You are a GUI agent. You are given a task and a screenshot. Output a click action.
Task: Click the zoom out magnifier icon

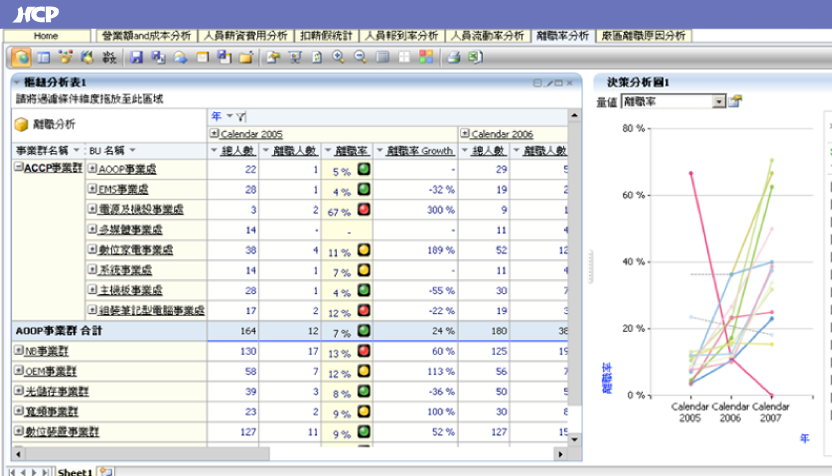coord(359,57)
